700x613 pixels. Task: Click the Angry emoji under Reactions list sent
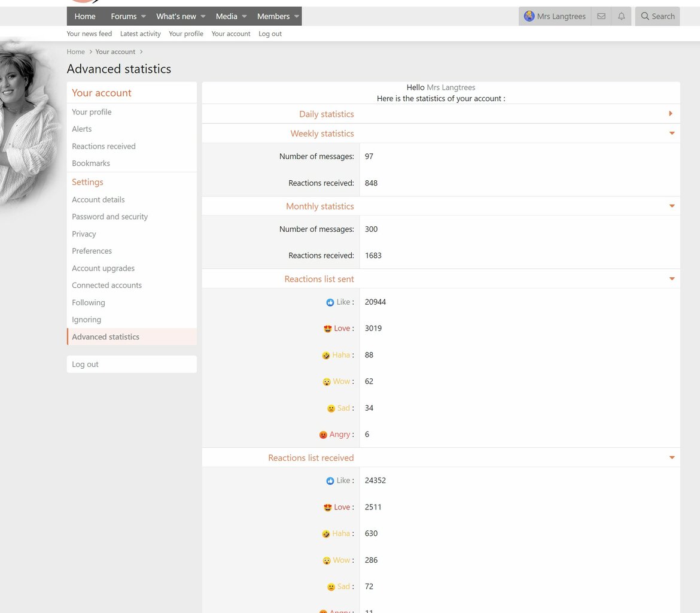[x=323, y=435]
